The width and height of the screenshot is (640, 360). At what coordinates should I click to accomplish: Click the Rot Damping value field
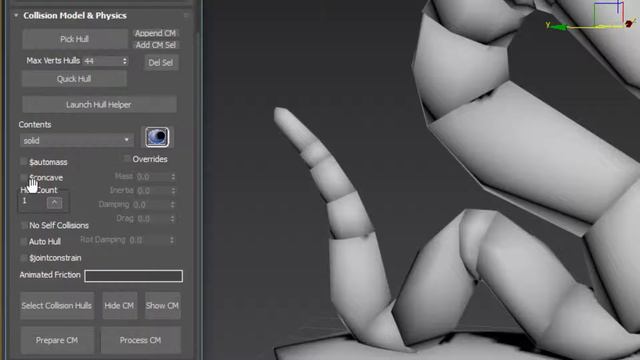149,240
